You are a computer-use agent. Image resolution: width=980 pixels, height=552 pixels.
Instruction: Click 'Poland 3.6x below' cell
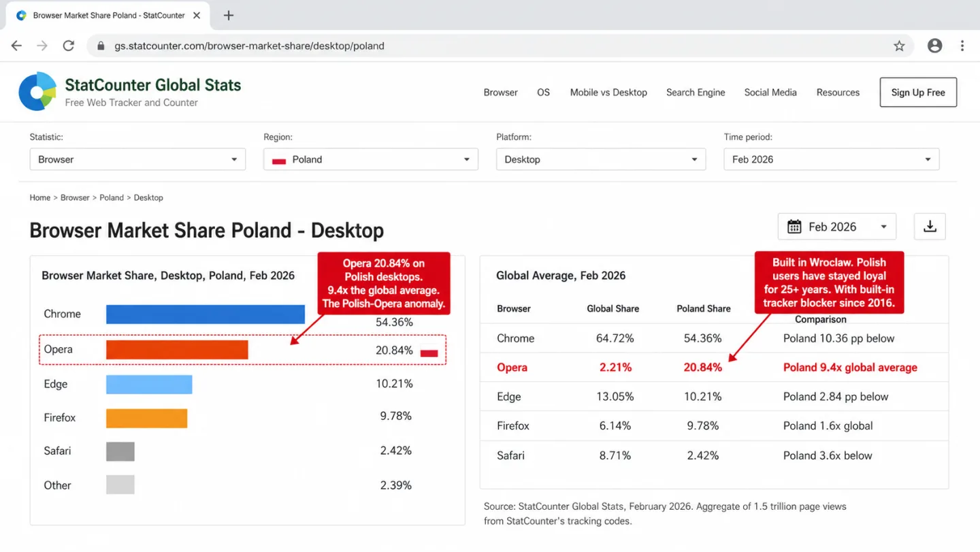(x=827, y=455)
